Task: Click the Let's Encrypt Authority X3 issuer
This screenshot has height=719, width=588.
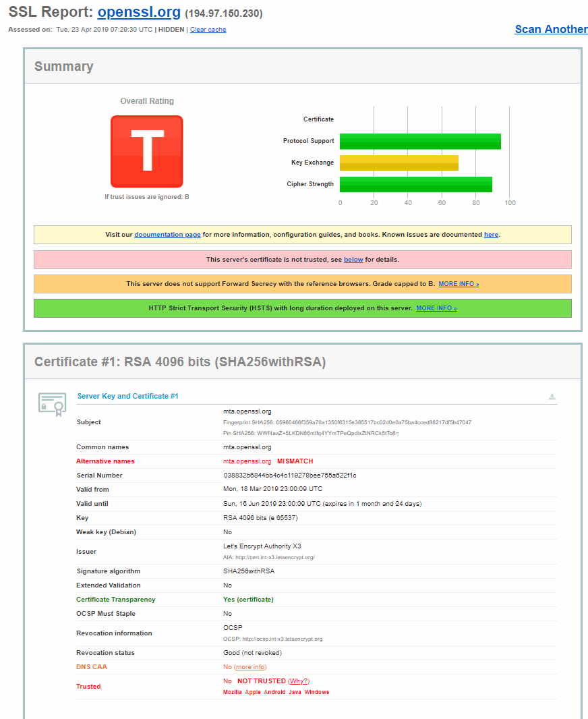Action: tap(262, 546)
